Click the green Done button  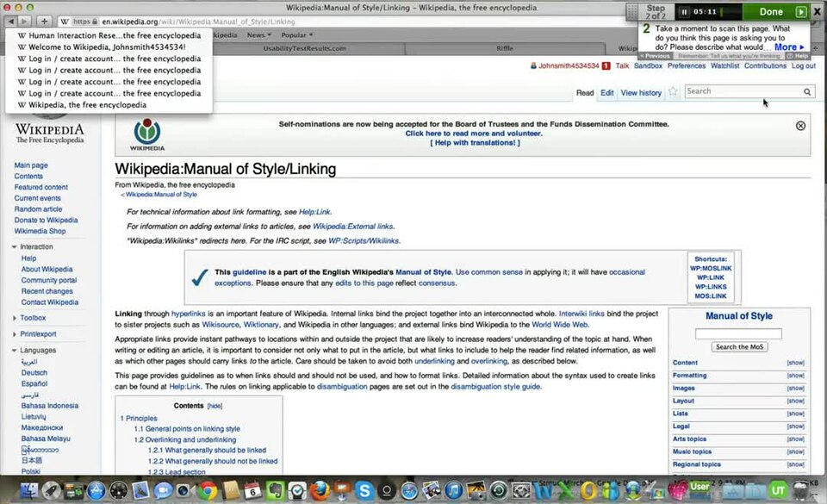pos(771,11)
